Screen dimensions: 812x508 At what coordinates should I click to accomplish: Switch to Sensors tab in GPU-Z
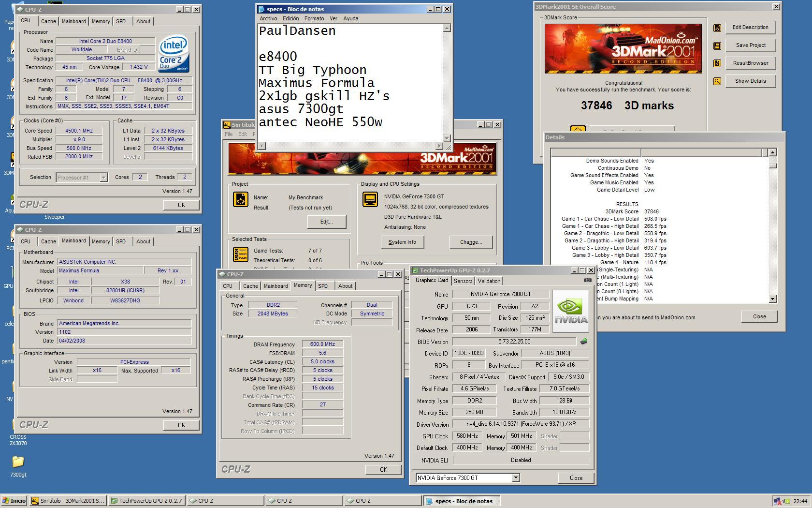(x=463, y=281)
